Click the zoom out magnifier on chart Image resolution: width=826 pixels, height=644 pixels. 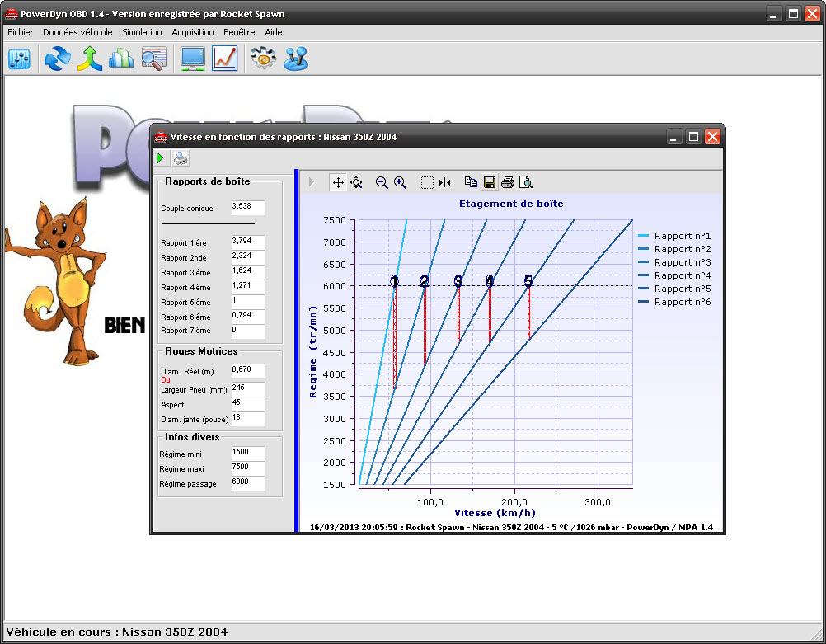(382, 183)
